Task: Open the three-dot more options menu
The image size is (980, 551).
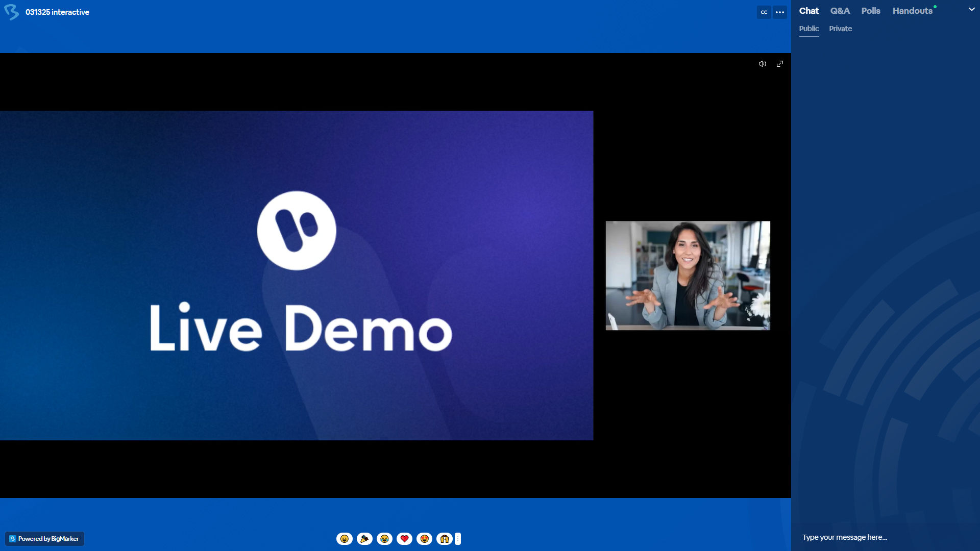Action: click(x=780, y=12)
